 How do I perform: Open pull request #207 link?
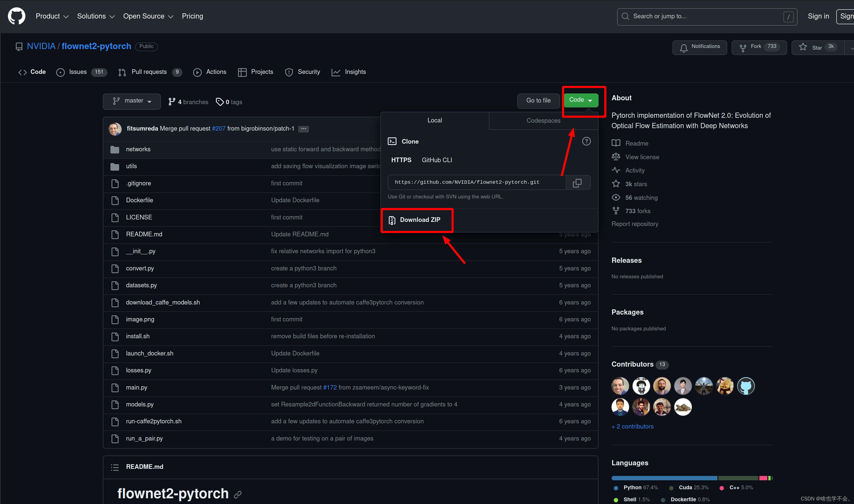[218, 129]
